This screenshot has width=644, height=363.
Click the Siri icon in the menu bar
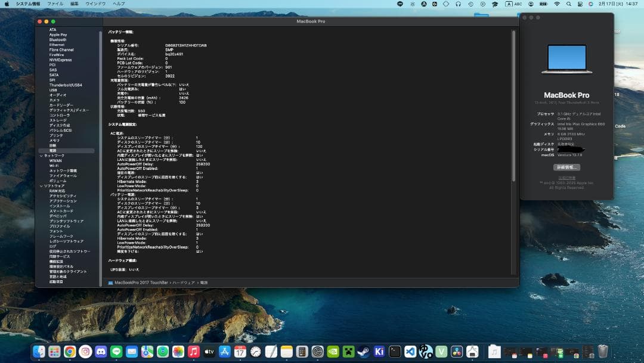tap(591, 4)
